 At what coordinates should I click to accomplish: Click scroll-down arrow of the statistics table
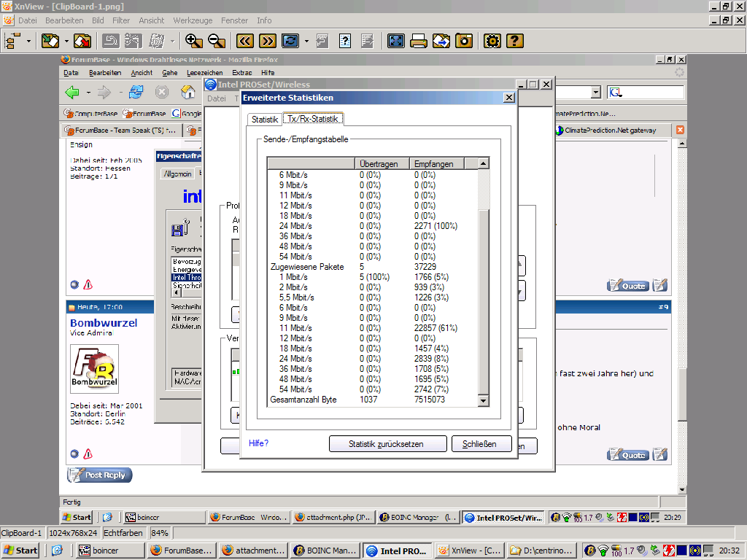click(483, 401)
